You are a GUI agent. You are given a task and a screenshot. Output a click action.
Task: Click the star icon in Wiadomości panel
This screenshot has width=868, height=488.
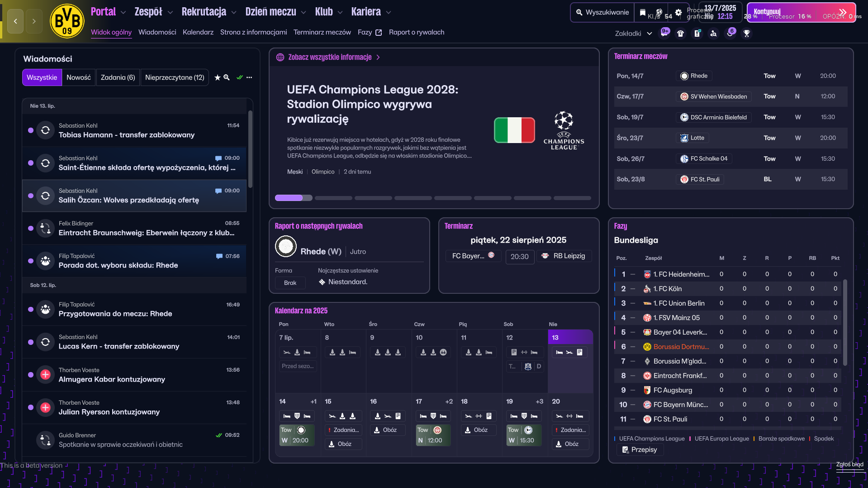point(217,77)
